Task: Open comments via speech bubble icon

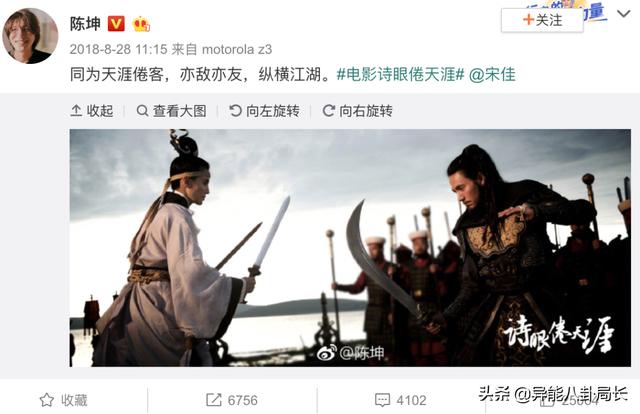Action: pos(382,400)
